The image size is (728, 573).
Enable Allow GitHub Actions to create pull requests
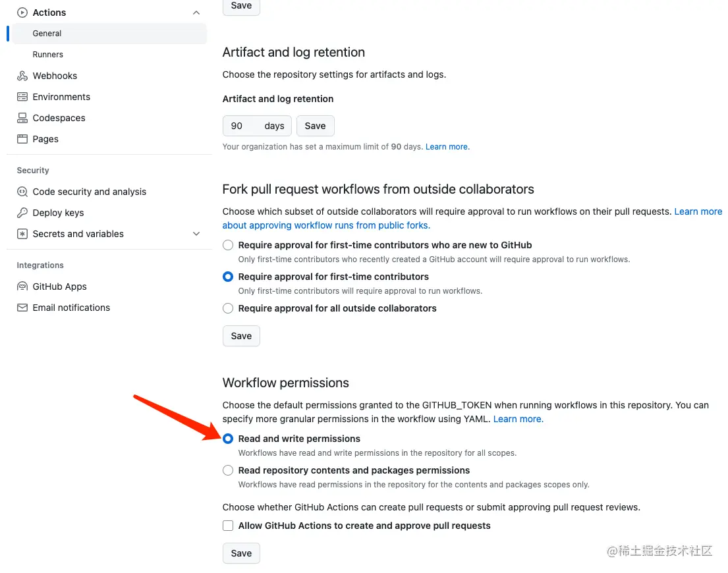tap(228, 526)
